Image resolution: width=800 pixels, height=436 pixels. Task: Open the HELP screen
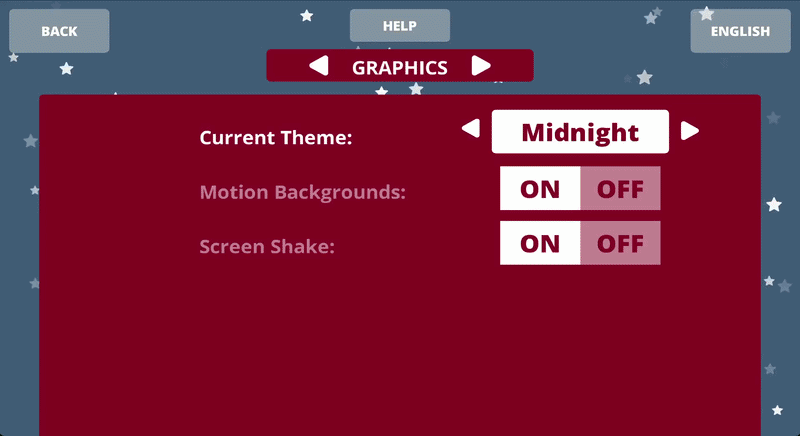click(399, 26)
